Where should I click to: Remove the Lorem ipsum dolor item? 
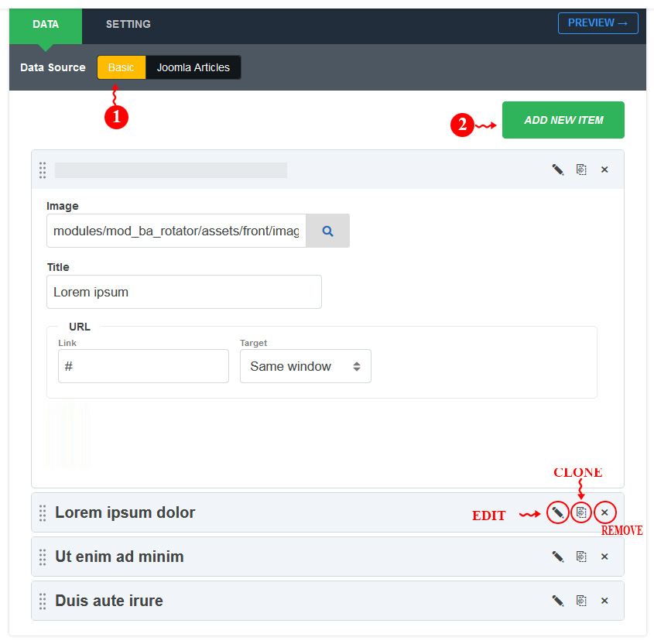point(604,512)
